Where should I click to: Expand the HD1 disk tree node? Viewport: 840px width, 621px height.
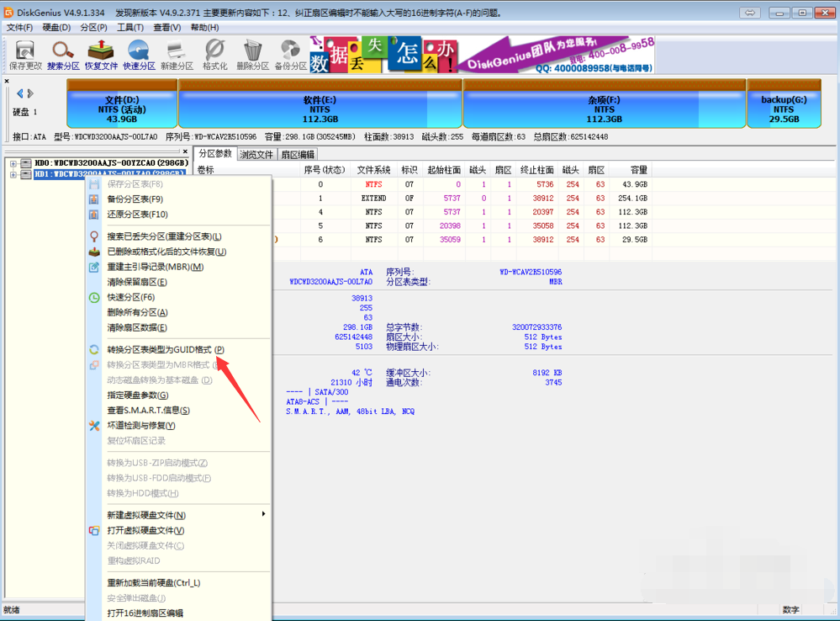(x=13, y=175)
